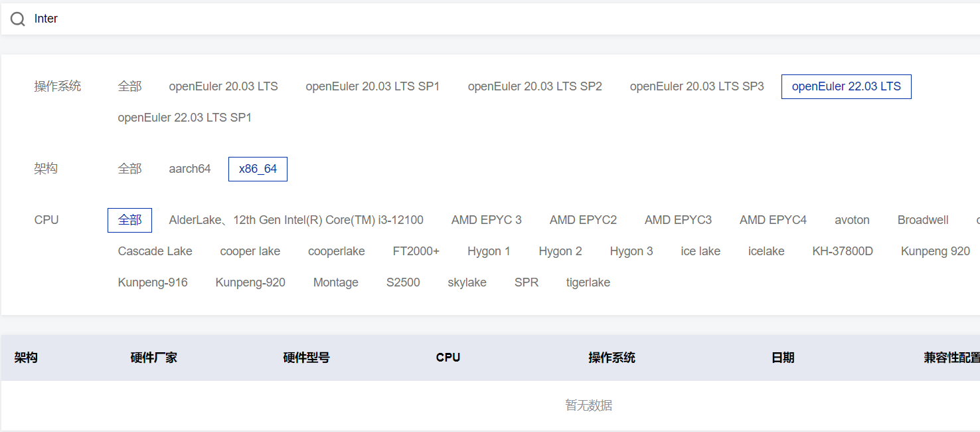Click the 硬件厂家 column header
This screenshot has height=432, width=980.
[x=153, y=358]
